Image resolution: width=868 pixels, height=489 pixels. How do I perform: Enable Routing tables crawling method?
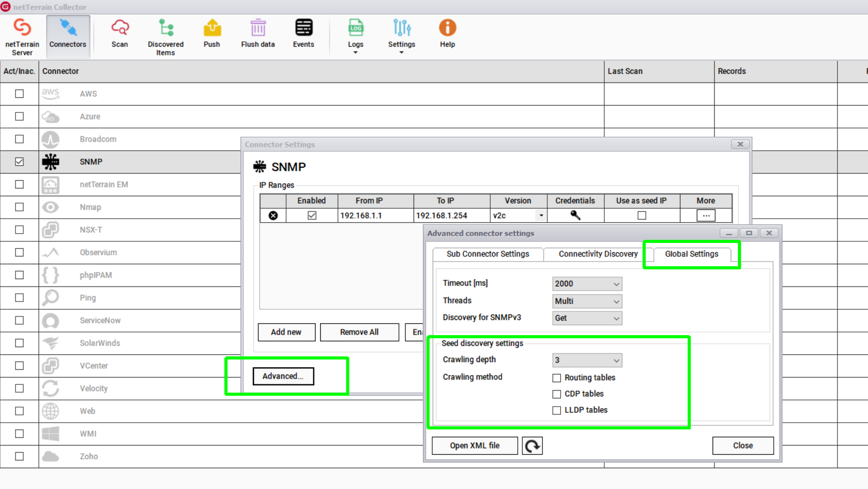point(557,378)
